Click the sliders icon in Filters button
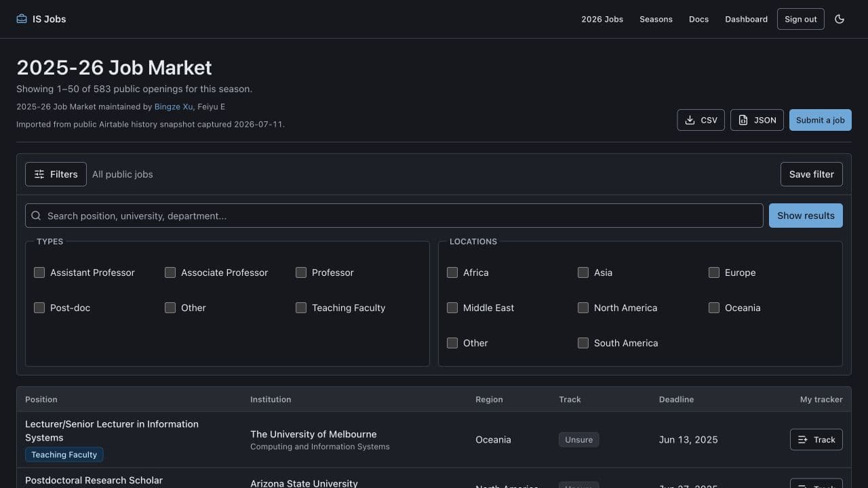This screenshot has height=488, width=868. coord(39,174)
